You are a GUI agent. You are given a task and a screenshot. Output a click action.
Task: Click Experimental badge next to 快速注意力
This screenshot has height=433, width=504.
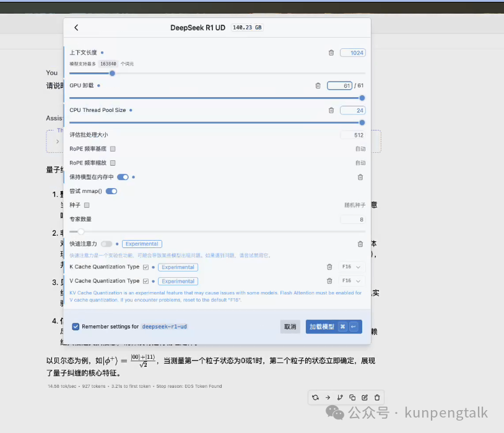(x=142, y=244)
